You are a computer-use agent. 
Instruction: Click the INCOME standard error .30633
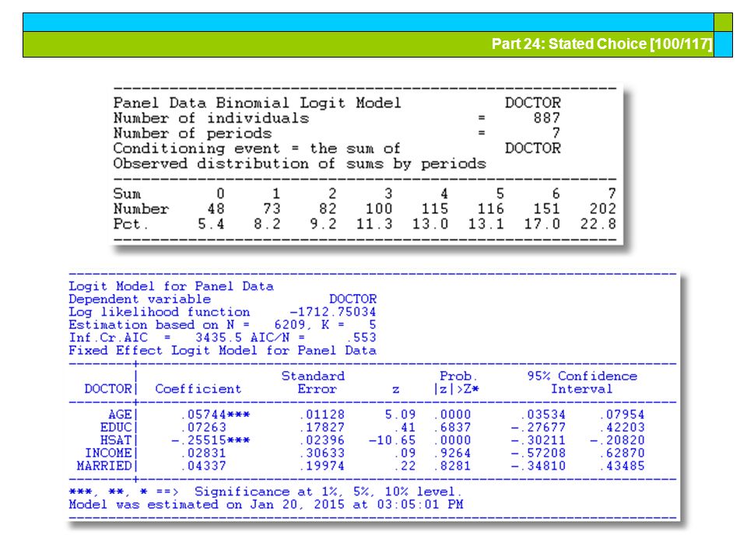[x=321, y=453]
